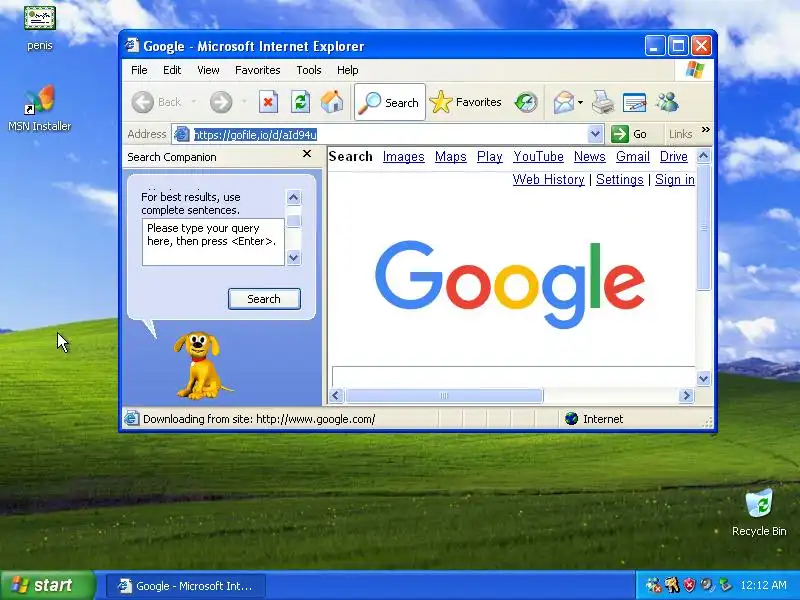
Task: Click the Internet zone globe in status bar
Action: [x=571, y=419]
